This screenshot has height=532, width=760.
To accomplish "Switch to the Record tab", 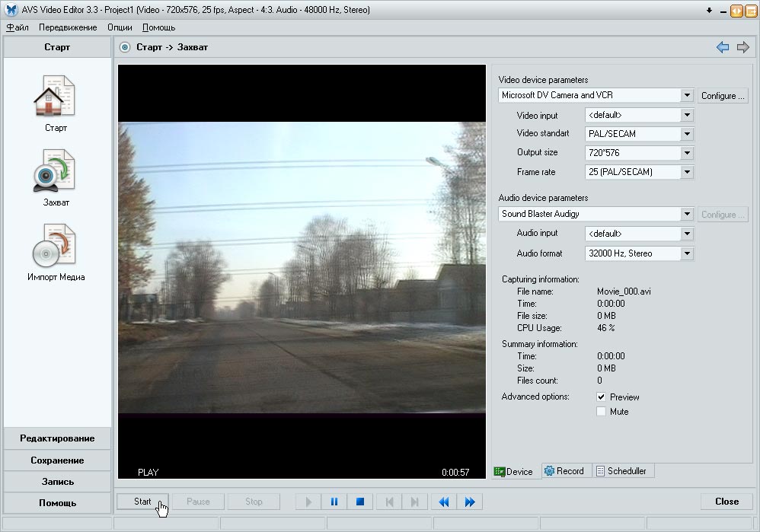I will (x=564, y=471).
